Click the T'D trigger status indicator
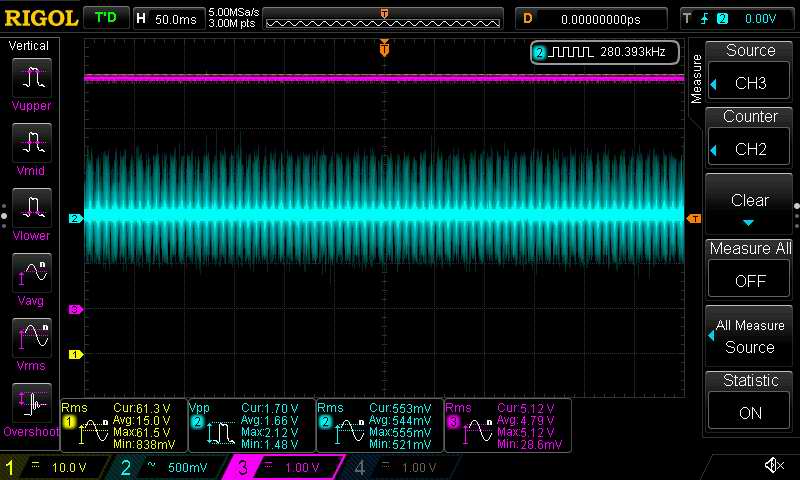 (106, 18)
